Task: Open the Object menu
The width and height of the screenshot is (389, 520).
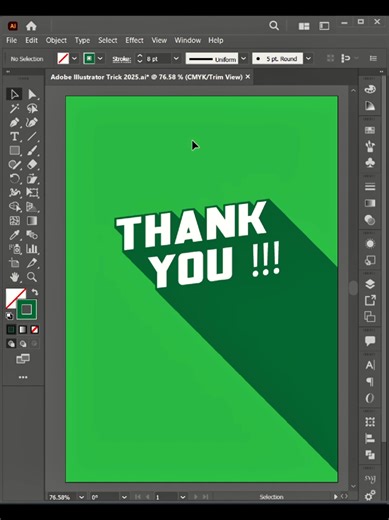Action: [x=56, y=40]
